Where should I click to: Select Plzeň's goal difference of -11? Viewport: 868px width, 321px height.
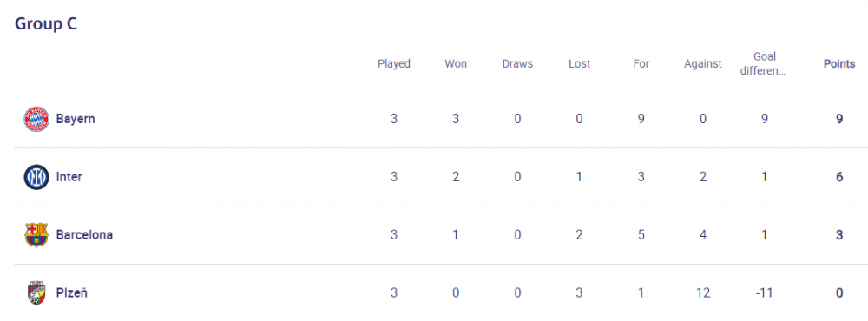[765, 292]
